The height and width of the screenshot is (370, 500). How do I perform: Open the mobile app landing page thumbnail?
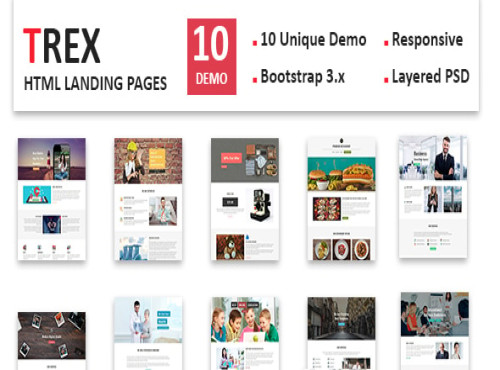52,199
